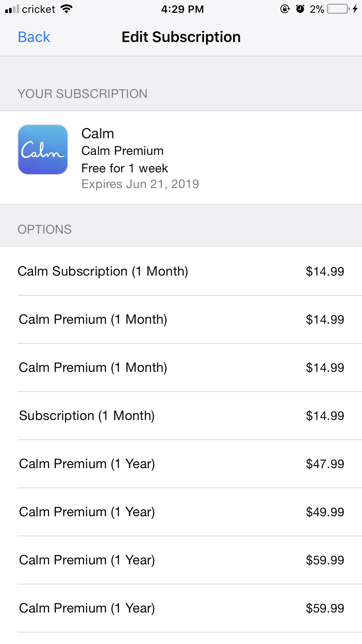The height and width of the screenshot is (644, 362).
Task: Tap the OPTIONS section header
Action: [45, 230]
